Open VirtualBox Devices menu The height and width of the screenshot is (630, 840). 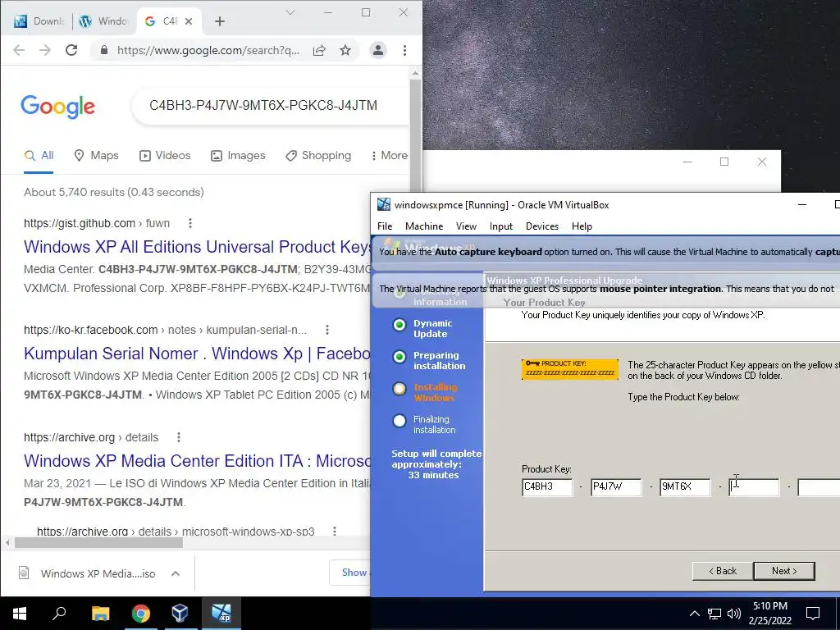tap(541, 226)
